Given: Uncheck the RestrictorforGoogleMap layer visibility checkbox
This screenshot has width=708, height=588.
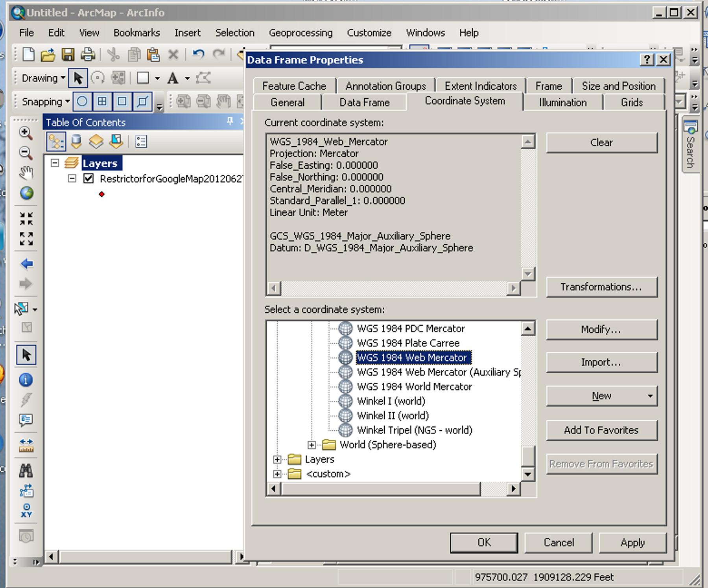Looking at the screenshot, I should pos(88,179).
